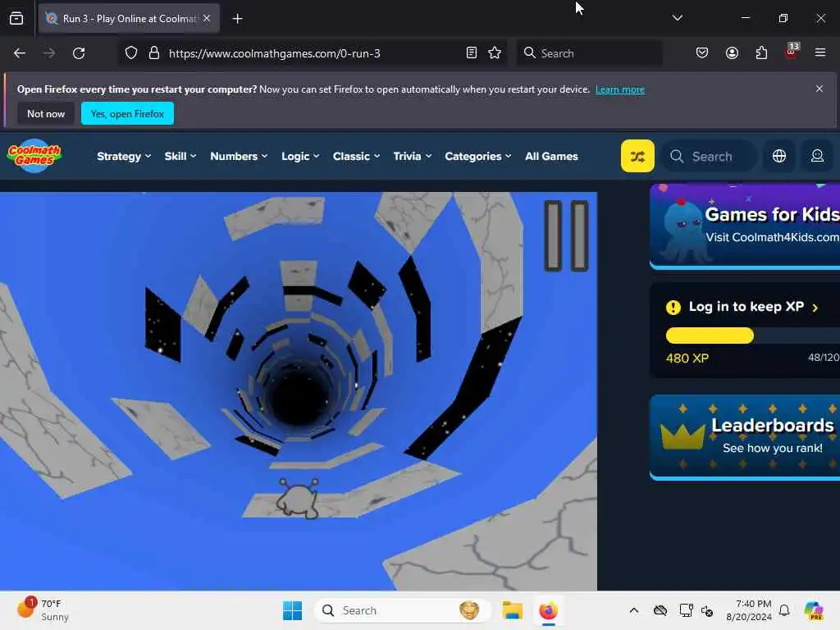Select the Run 3 browser tab

(x=129, y=18)
